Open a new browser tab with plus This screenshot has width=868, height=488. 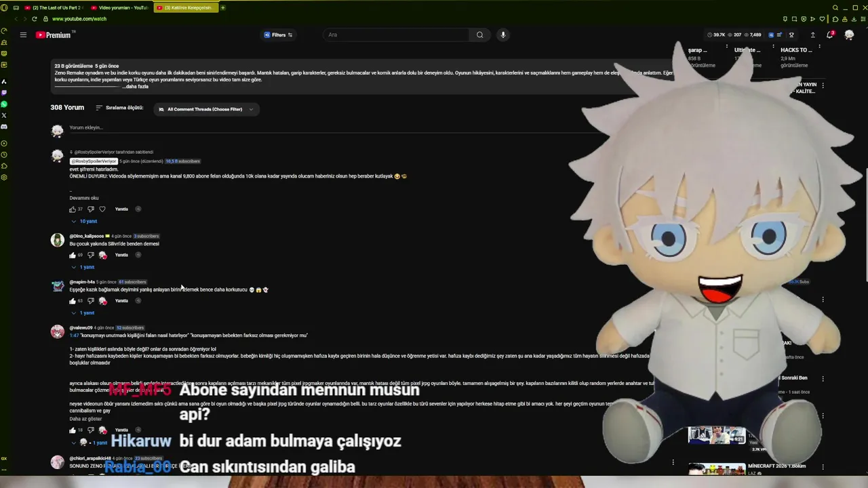222,7
